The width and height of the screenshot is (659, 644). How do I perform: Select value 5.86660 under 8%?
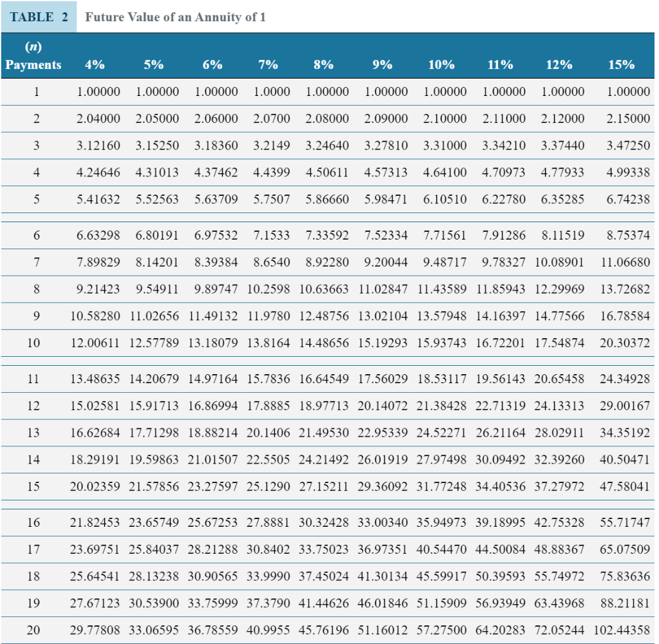point(327,199)
